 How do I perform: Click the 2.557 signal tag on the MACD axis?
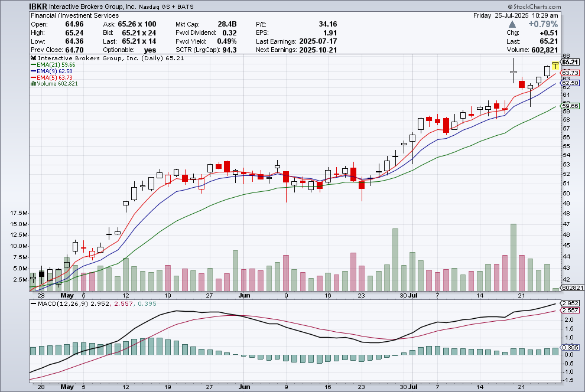(x=570, y=310)
